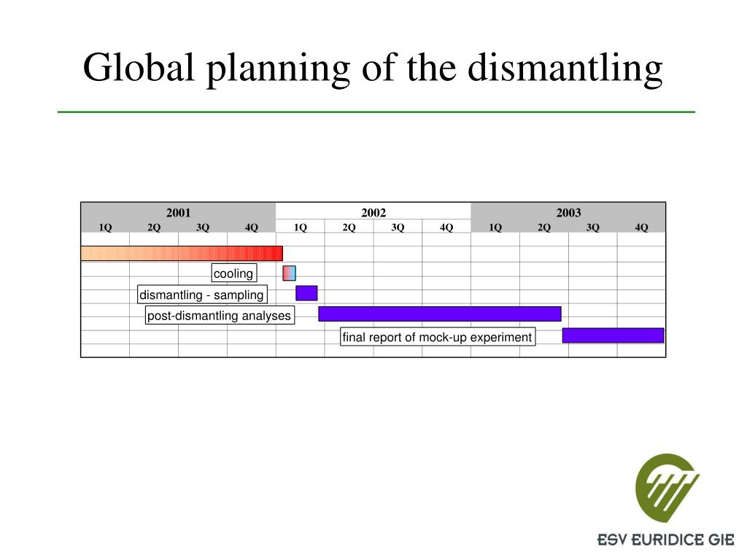Click the 3Q label under 2003

pos(592,227)
